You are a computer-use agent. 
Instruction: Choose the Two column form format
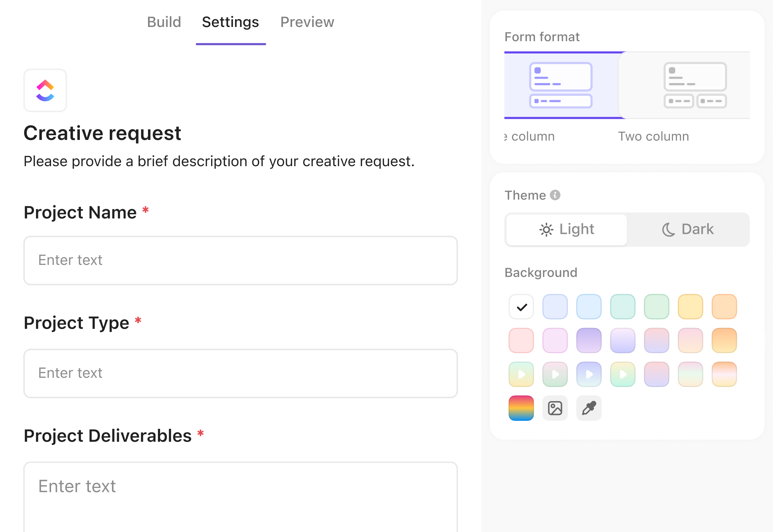684,85
